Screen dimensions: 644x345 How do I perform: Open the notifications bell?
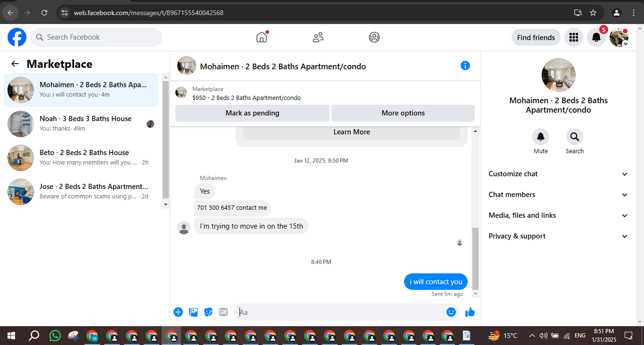596,37
